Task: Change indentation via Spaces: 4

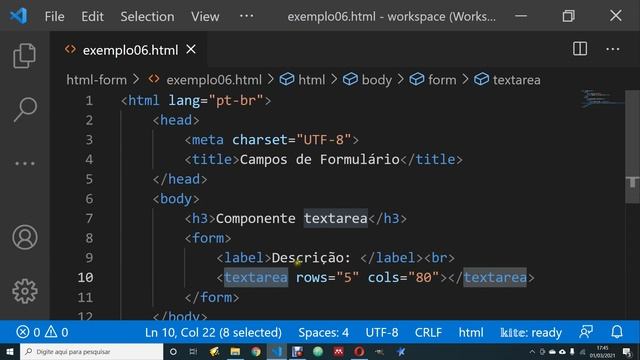Action: point(323,332)
